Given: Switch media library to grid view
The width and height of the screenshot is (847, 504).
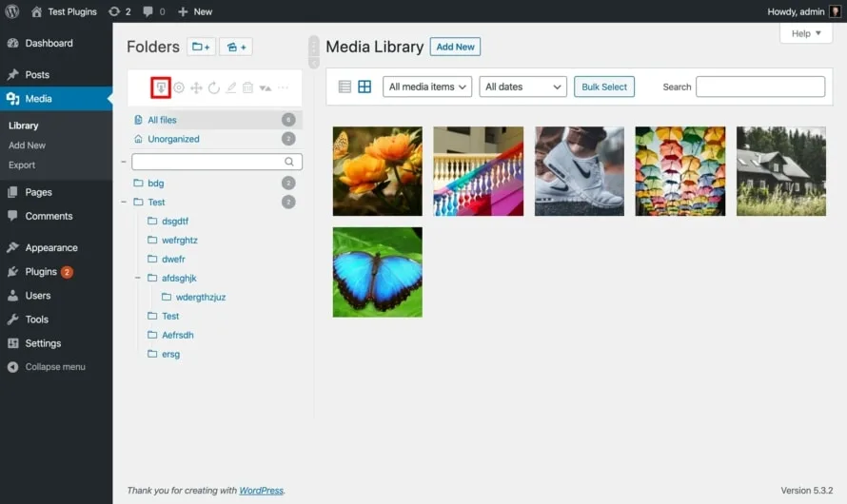Looking at the screenshot, I should click(x=364, y=87).
